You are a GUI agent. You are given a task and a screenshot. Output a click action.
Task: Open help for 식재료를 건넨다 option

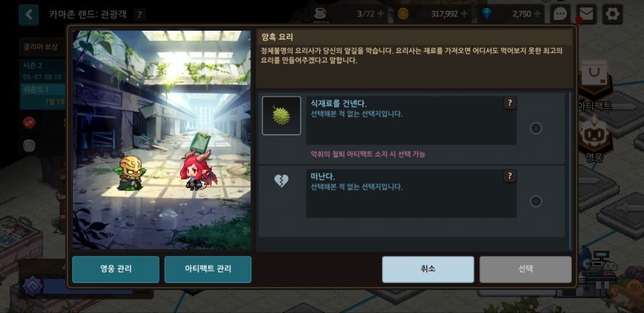pos(509,103)
